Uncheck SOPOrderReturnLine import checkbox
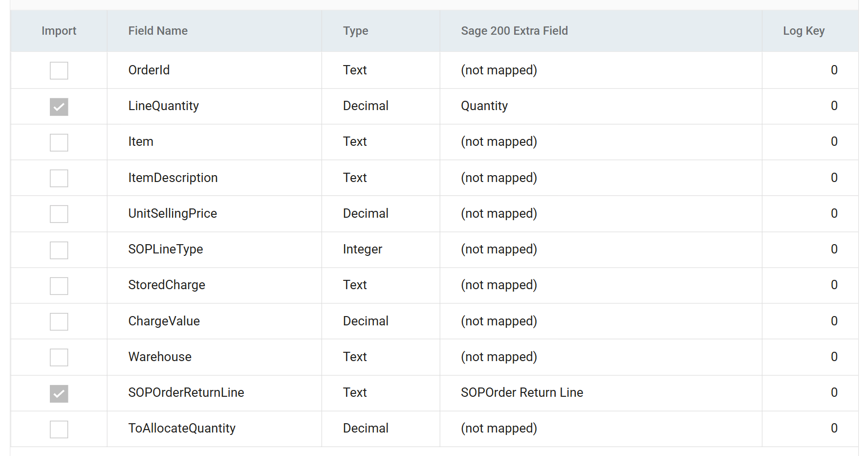Image resolution: width=868 pixels, height=456 pixels. click(59, 393)
